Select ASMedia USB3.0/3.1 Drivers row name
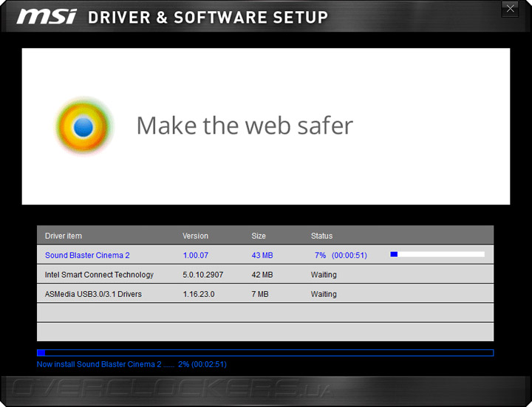Viewport: 532px width, 407px height. [93, 294]
